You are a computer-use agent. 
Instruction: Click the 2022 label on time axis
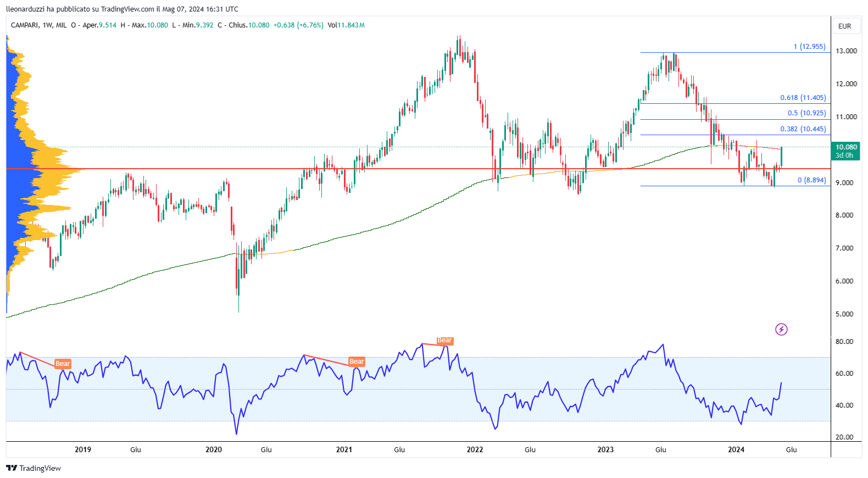pyautogui.click(x=475, y=449)
